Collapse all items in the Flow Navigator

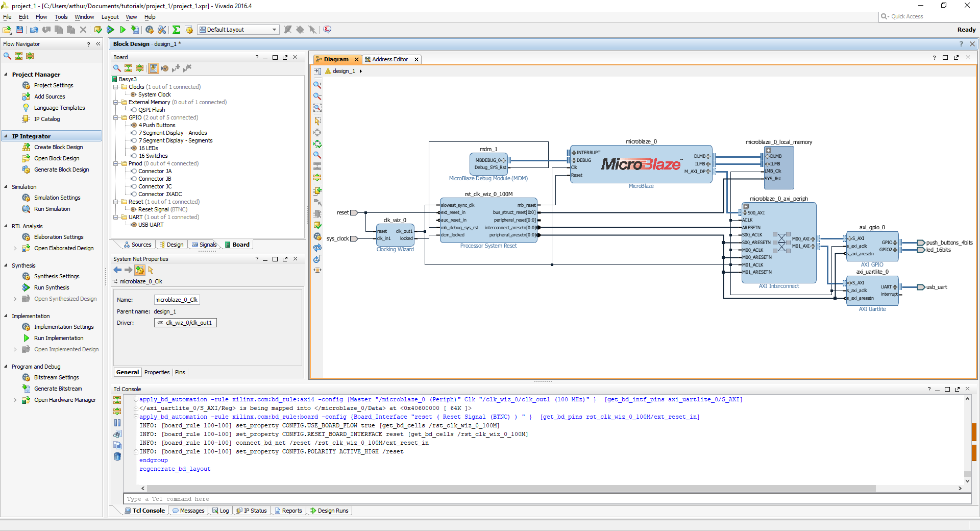pos(19,56)
